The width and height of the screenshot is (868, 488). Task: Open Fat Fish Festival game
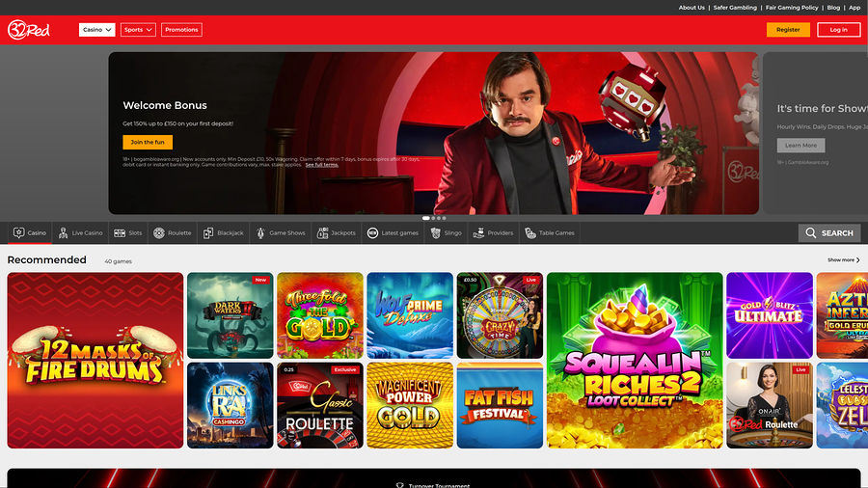click(500, 406)
